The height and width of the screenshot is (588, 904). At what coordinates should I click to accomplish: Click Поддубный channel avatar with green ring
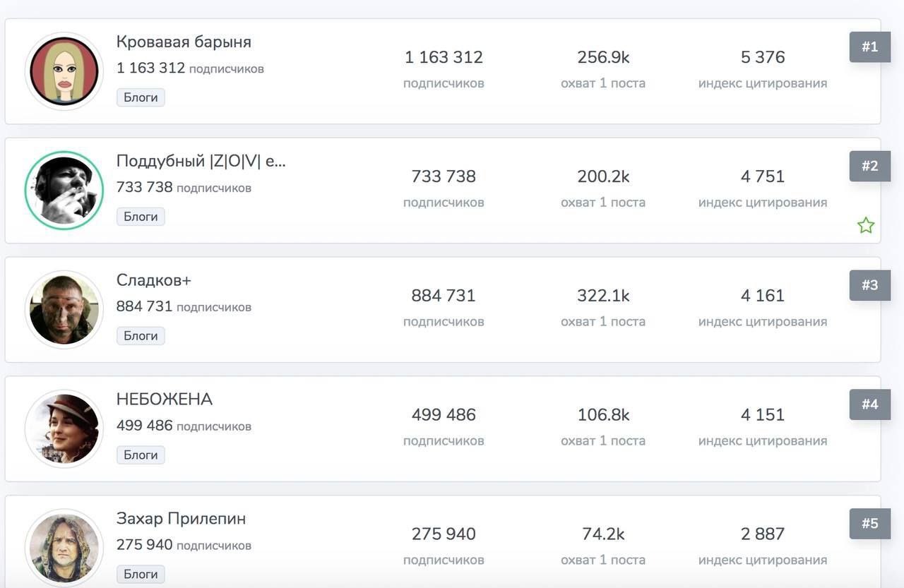coord(64,191)
